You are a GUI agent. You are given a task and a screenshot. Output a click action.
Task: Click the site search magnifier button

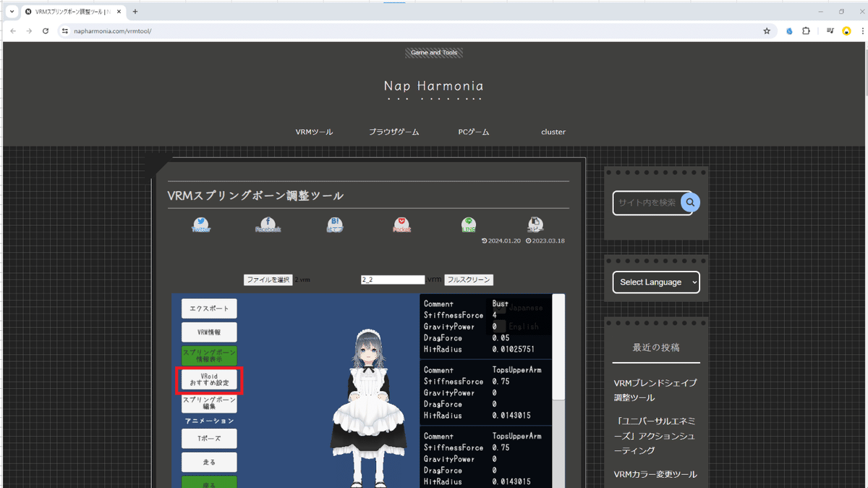click(x=690, y=203)
